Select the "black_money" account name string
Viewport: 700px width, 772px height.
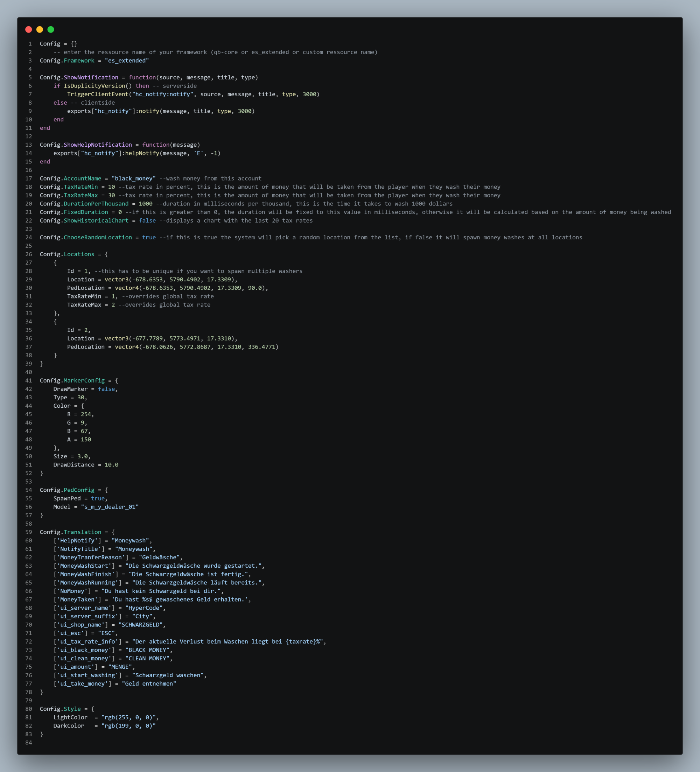tap(134, 178)
